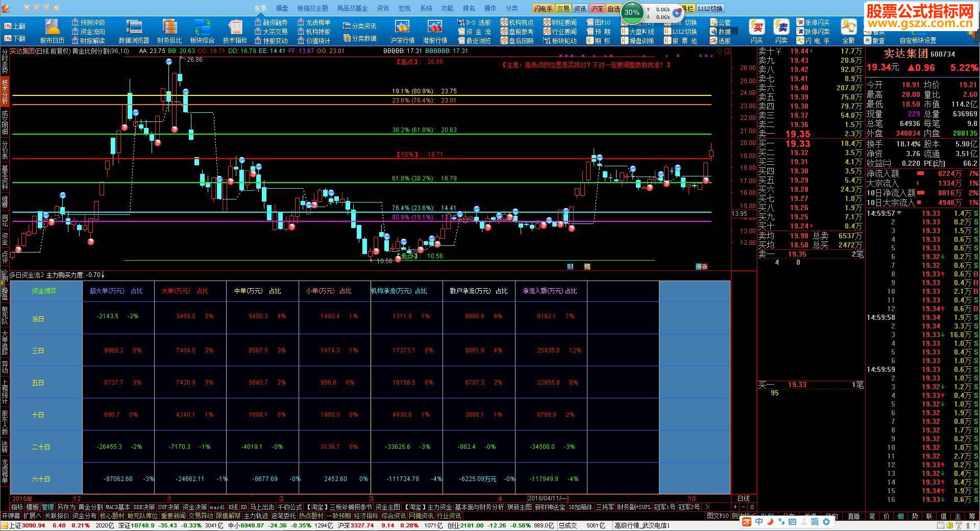This screenshot has width=980, height=531.
Task: Open 财报解读 financial report analysis
Action: click(x=89, y=41)
